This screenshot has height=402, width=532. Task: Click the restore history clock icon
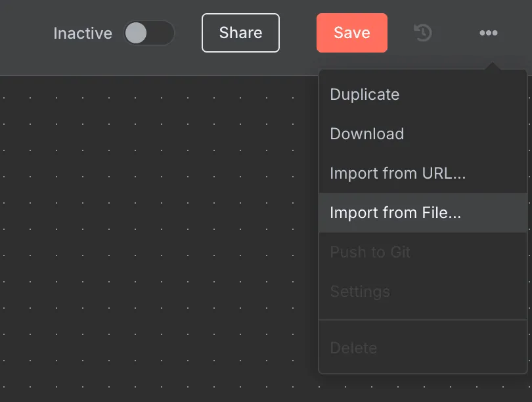coord(422,32)
